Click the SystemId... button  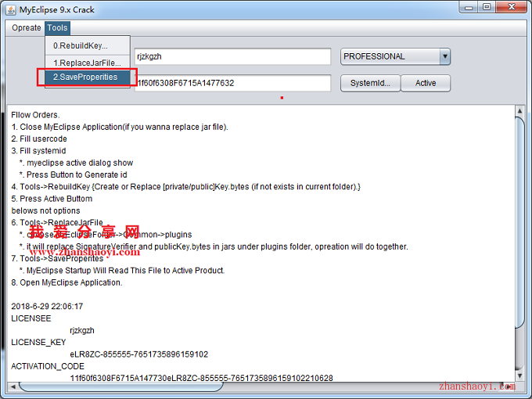(x=370, y=83)
